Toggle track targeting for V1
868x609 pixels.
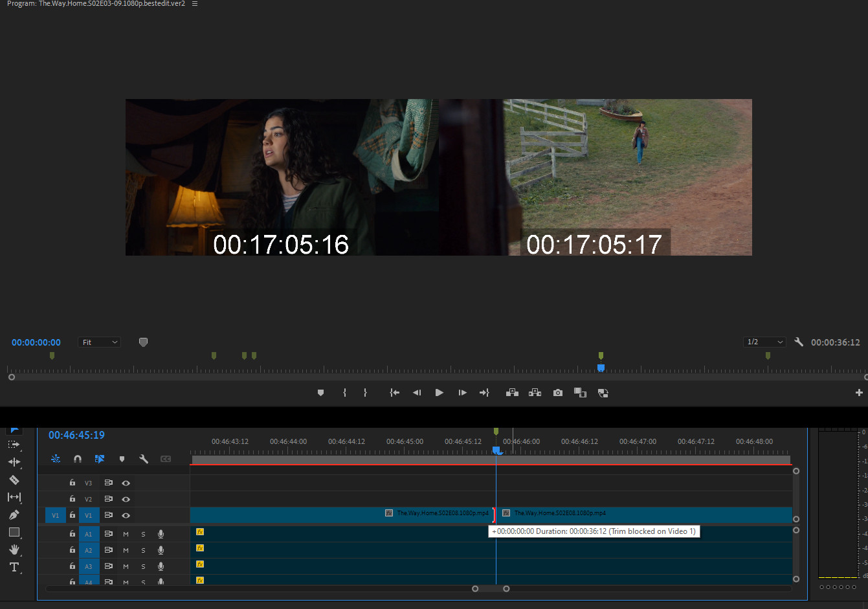pos(89,516)
